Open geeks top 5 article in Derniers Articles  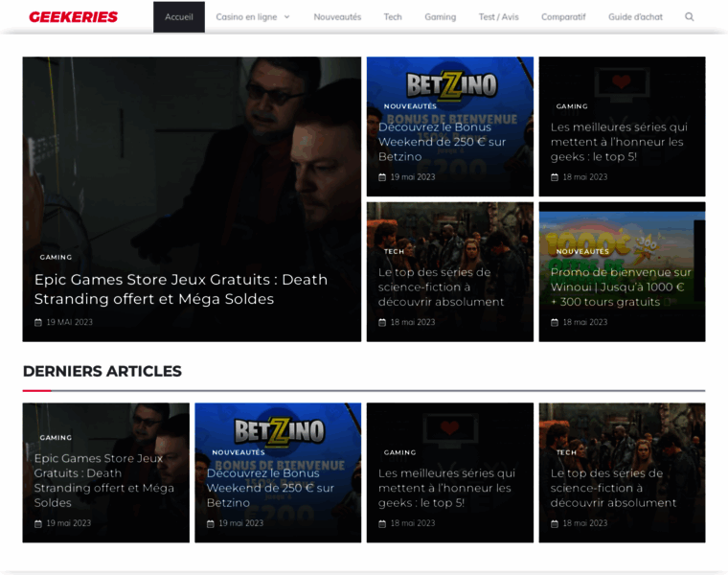pyautogui.click(x=446, y=488)
